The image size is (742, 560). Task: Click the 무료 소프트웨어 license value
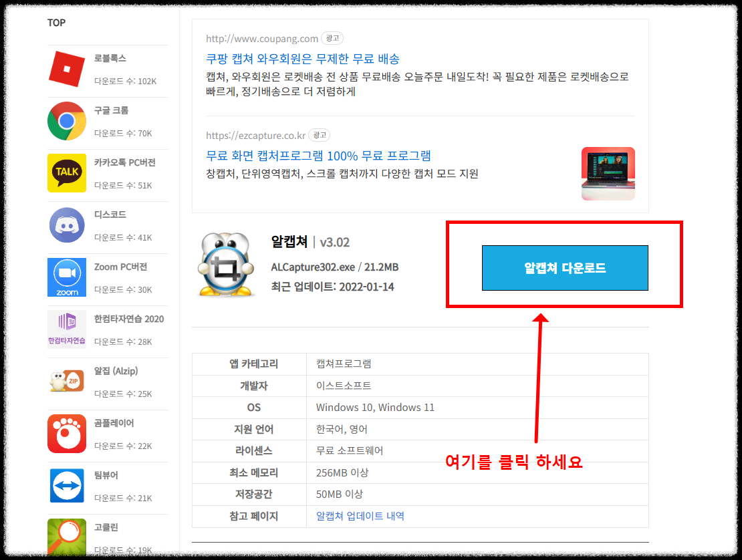coord(349,451)
